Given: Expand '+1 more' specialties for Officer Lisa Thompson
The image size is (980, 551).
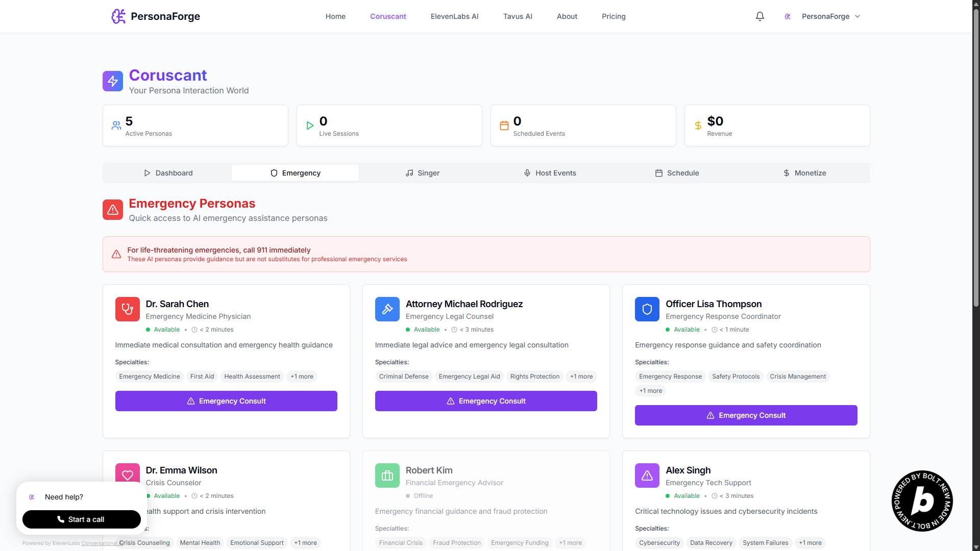Looking at the screenshot, I should pyautogui.click(x=650, y=391).
